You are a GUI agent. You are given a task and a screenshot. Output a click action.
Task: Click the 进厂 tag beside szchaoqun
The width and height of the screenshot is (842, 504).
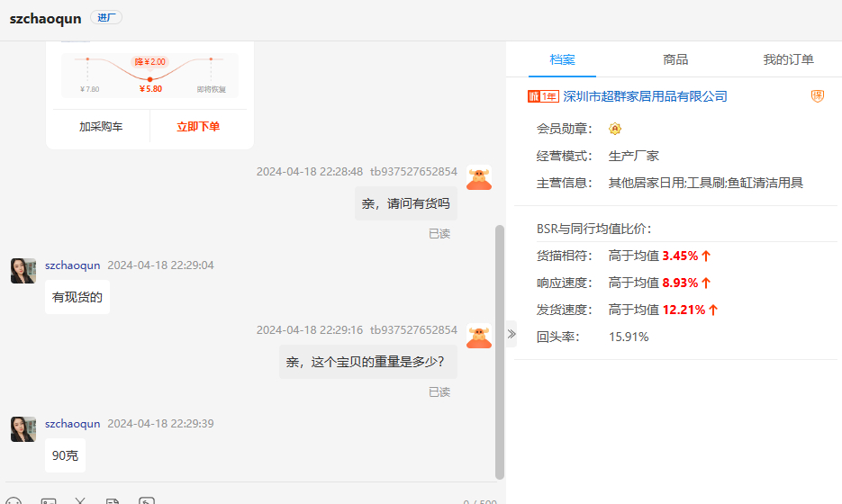[x=106, y=18]
